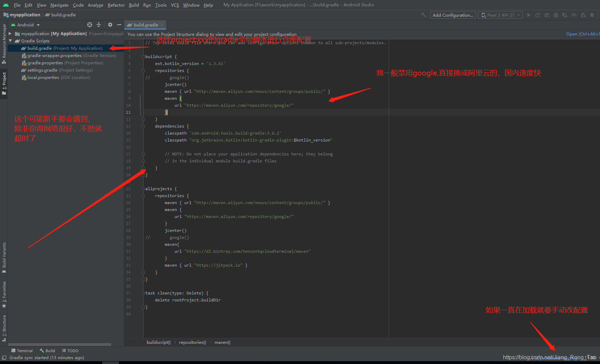Click the line 11 number in the gutter
This screenshot has height=364, width=600.
pos(128,112)
